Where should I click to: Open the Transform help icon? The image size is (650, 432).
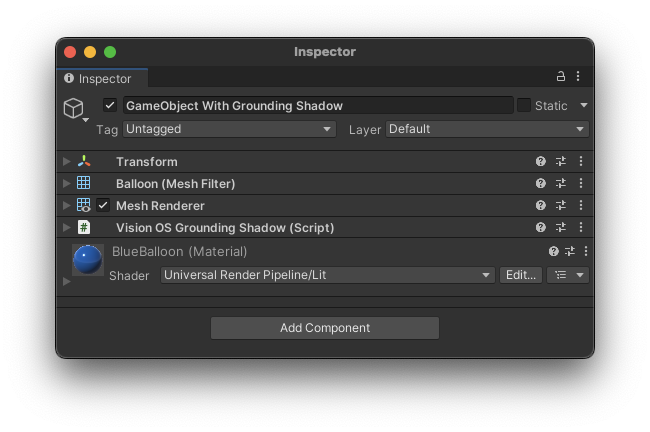pos(541,162)
